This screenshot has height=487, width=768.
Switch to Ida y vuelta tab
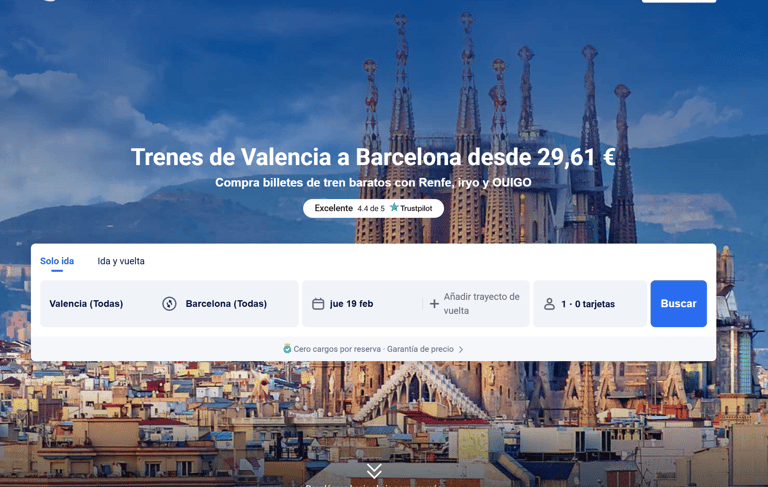click(x=121, y=261)
